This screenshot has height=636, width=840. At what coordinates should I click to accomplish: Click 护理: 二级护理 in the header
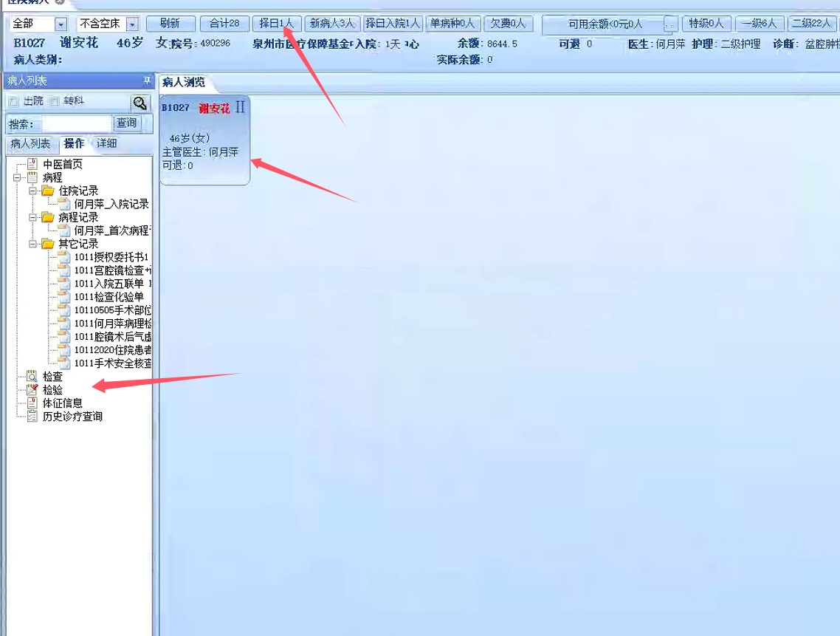[726, 44]
